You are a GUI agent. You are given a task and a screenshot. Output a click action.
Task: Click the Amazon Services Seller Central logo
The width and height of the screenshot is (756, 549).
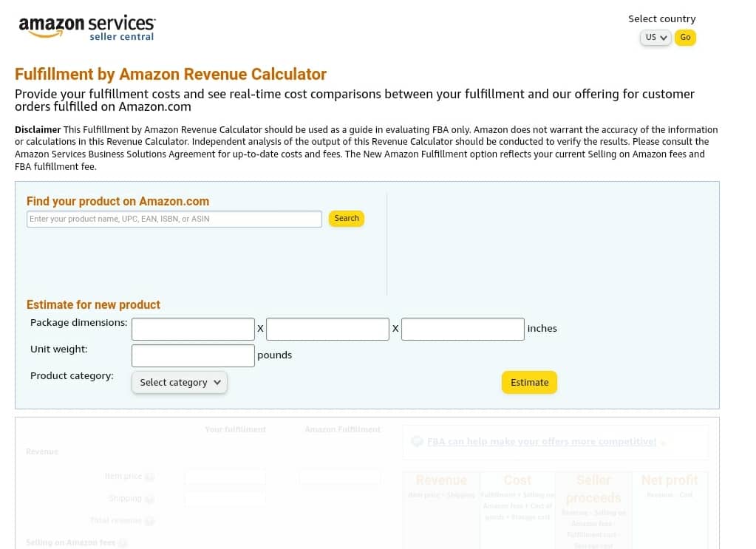tap(86, 27)
